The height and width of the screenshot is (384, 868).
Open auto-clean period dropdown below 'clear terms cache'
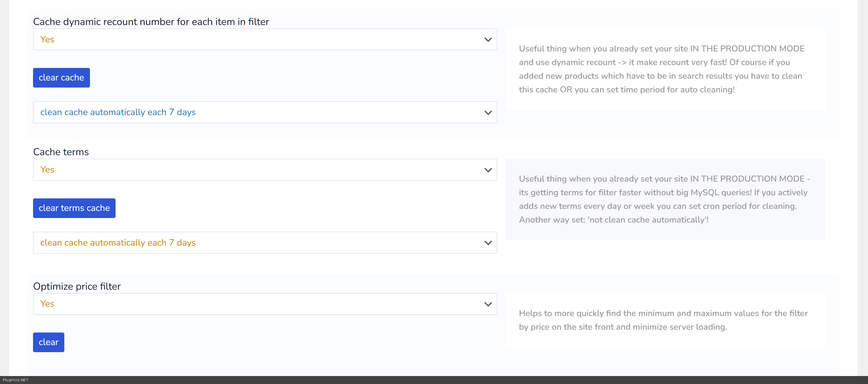[x=265, y=243]
